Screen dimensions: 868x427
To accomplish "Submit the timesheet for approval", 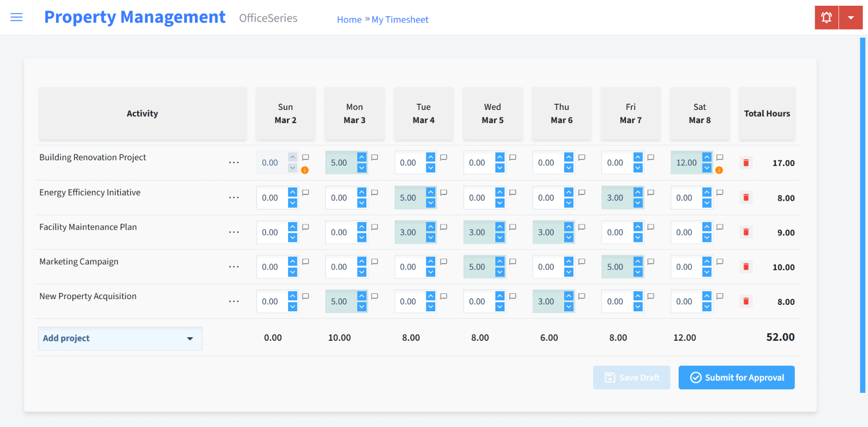I will pyautogui.click(x=736, y=377).
